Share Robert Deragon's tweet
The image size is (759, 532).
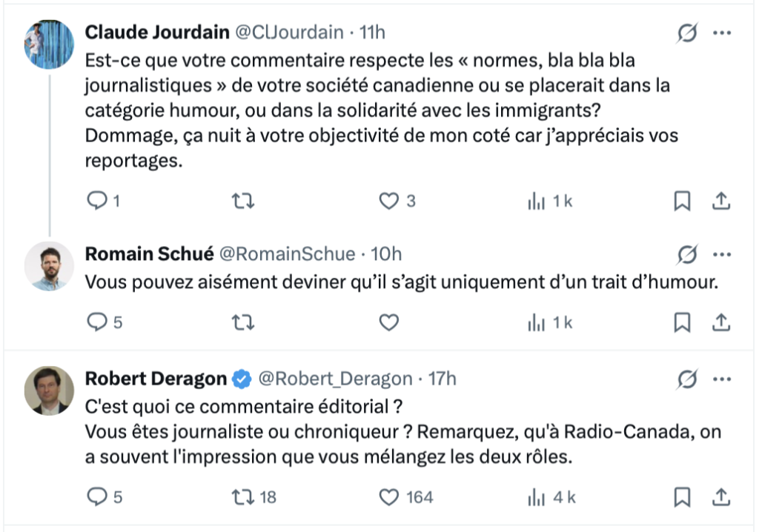click(x=722, y=498)
